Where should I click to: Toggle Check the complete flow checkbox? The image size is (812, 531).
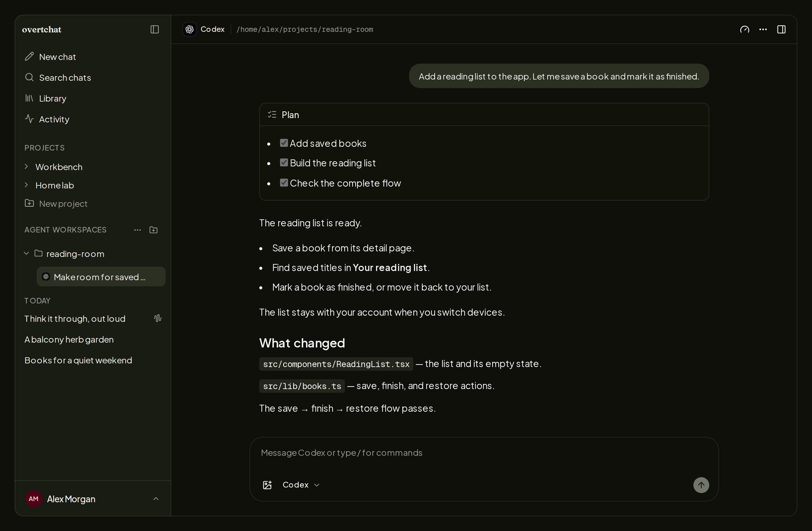pos(284,183)
